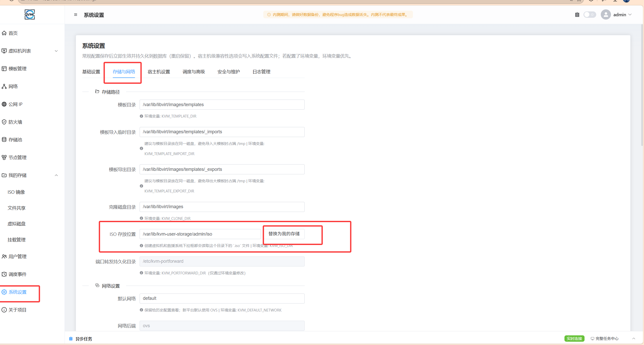Click the admin user avatar icon
Viewport: 644px width, 345px height.
click(x=606, y=15)
